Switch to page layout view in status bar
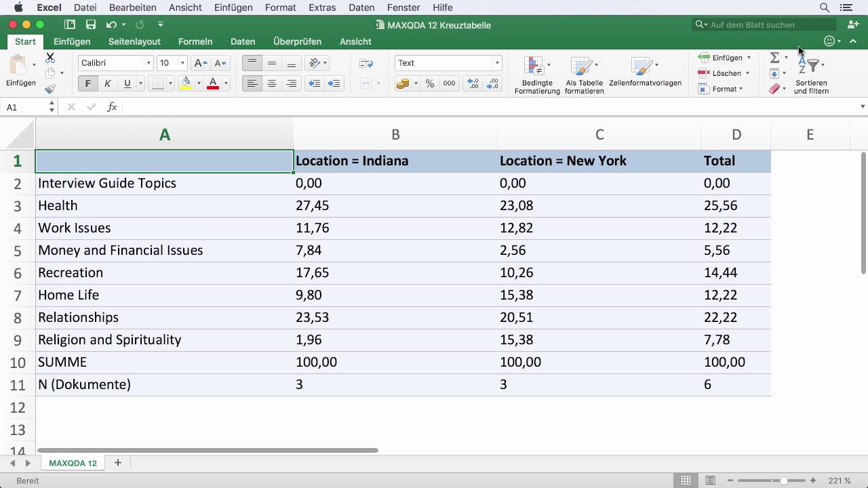868x488 pixels. (710, 481)
